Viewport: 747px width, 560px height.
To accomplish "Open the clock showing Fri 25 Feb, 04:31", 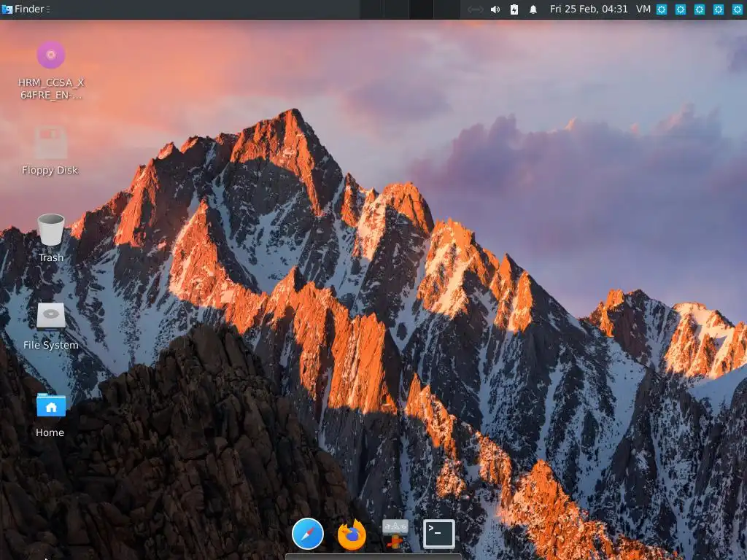I will tap(589, 9).
